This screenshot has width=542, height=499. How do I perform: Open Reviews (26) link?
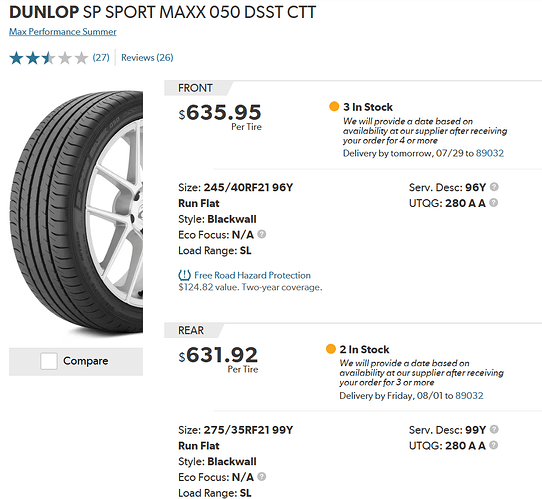coord(147,57)
